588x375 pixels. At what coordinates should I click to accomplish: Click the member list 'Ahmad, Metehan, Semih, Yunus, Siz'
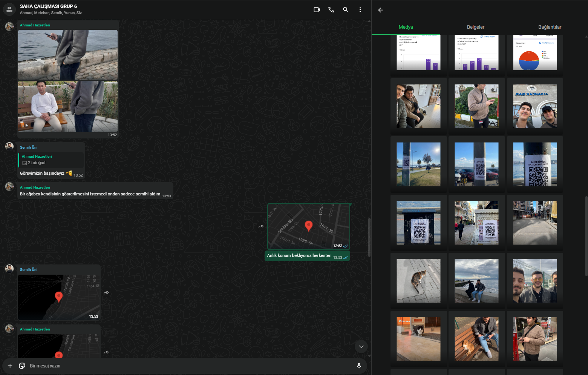pos(51,13)
